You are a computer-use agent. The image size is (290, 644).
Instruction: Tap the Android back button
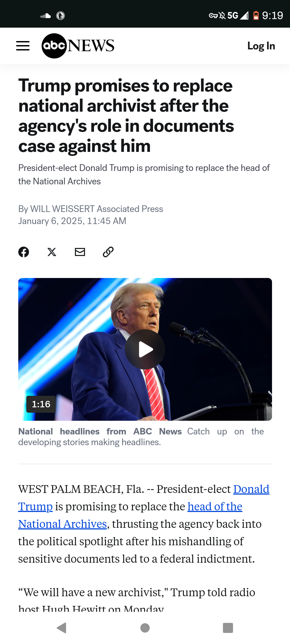pyautogui.click(x=62, y=628)
